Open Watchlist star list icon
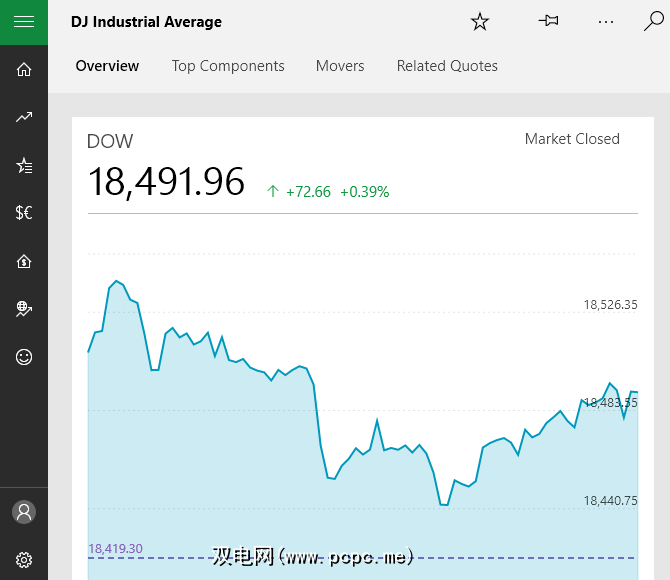 point(24,165)
